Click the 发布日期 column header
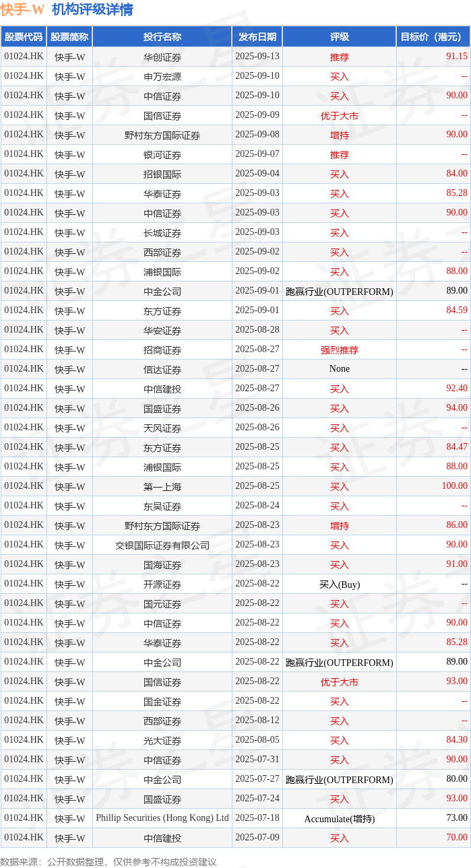The height and width of the screenshot is (868, 471). [257, 37]
